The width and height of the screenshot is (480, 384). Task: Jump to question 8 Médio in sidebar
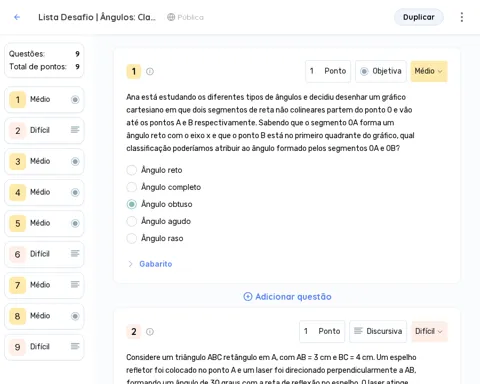tap(44, 316)
